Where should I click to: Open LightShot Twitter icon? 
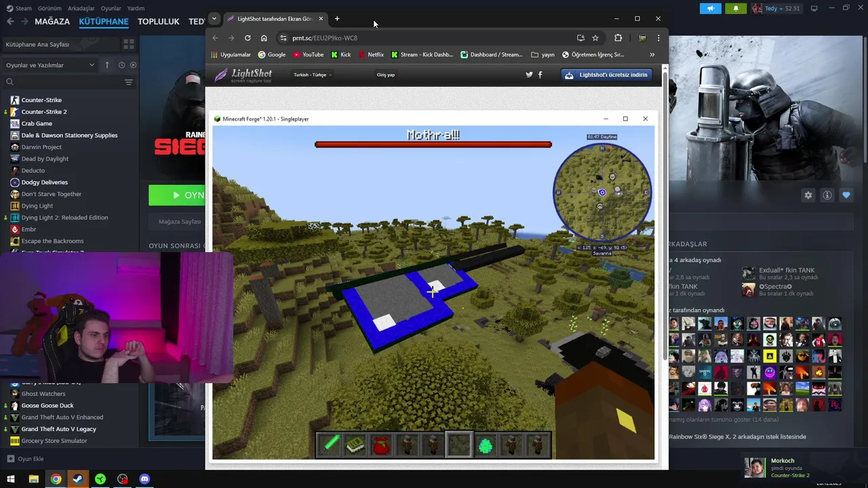coord(530,75)
